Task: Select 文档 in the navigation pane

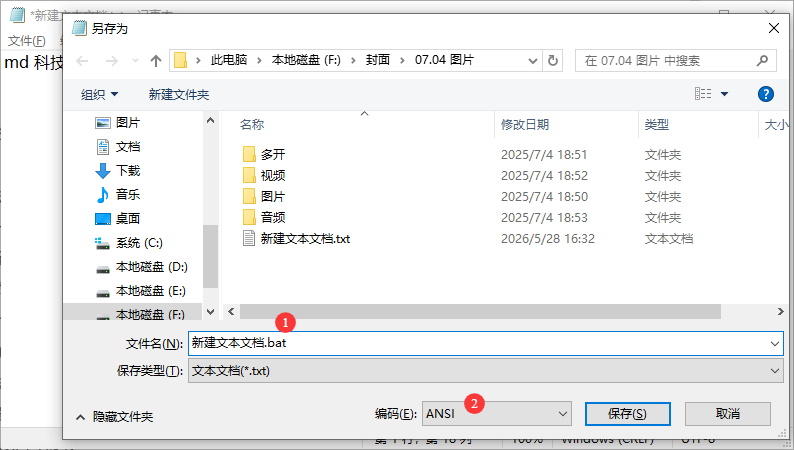Action: click(128, 147)
